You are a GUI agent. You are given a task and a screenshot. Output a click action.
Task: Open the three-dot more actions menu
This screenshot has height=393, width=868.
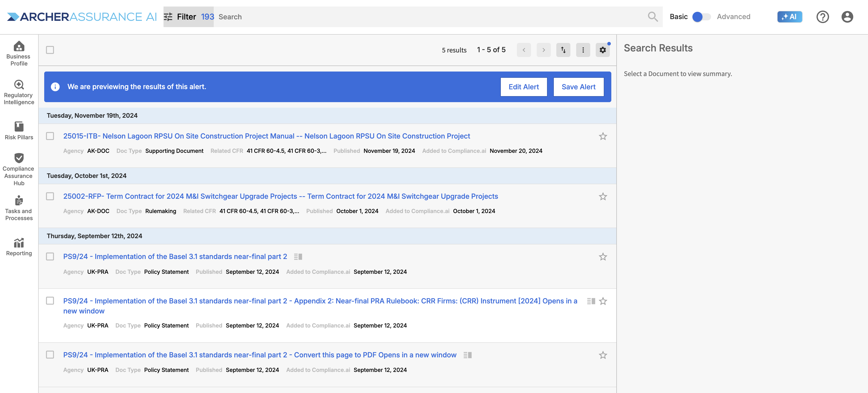(583, 50)
